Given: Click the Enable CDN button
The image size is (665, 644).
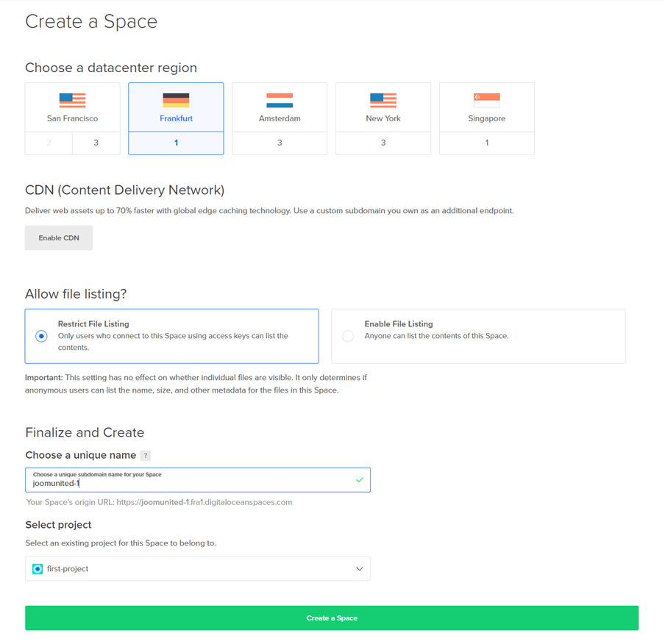Looking at the screenshot, I should point(59,238).
